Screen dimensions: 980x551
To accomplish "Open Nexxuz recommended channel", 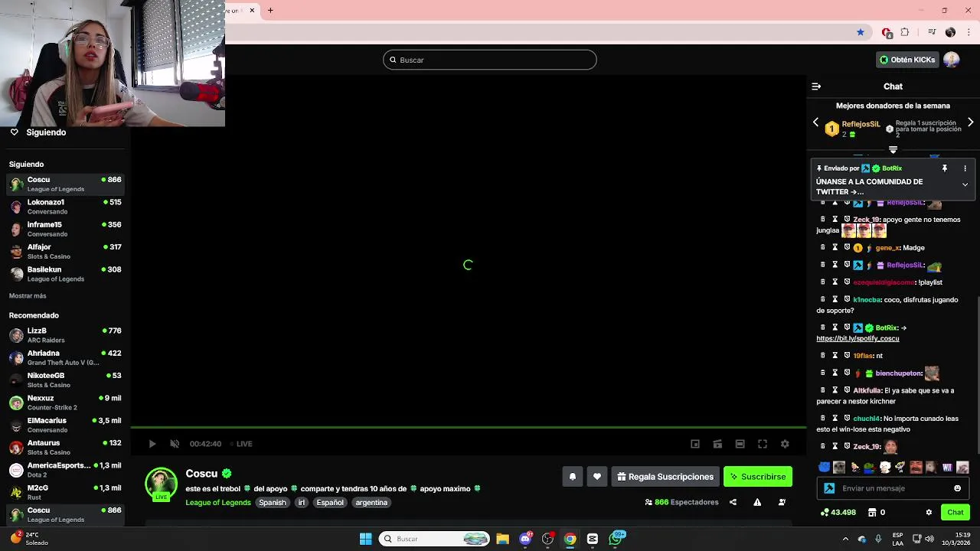I will click(65, 403).
